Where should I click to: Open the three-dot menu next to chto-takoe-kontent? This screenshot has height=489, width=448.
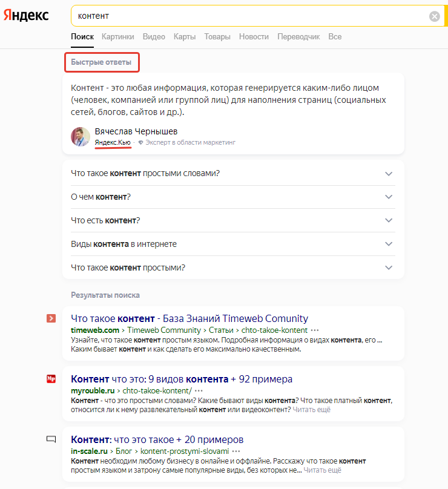click(315, 330)
